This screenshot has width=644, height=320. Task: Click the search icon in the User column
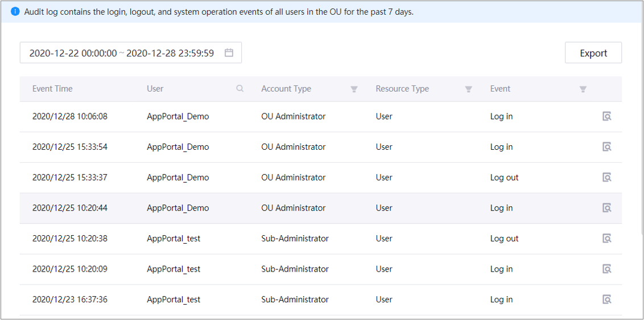click(240, 89)
